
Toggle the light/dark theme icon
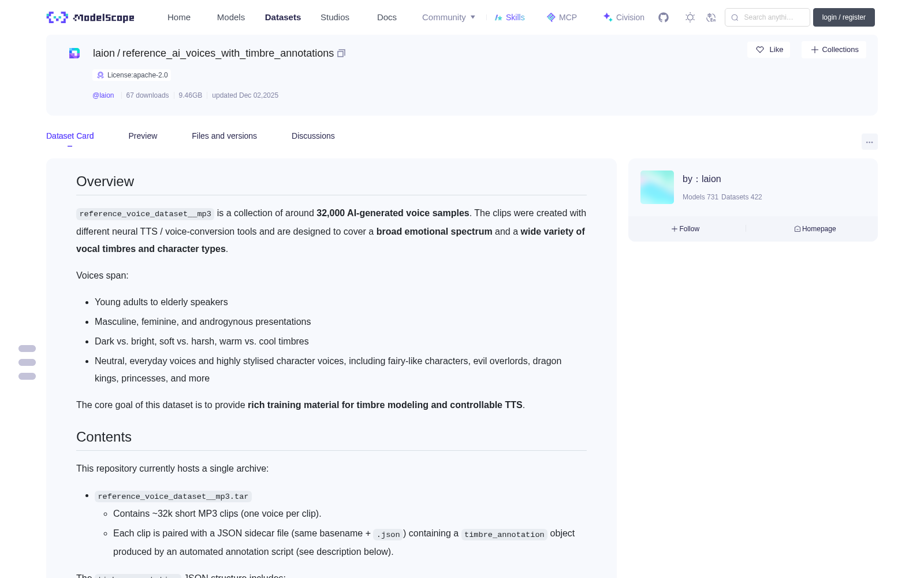click(x=690, y=17)
